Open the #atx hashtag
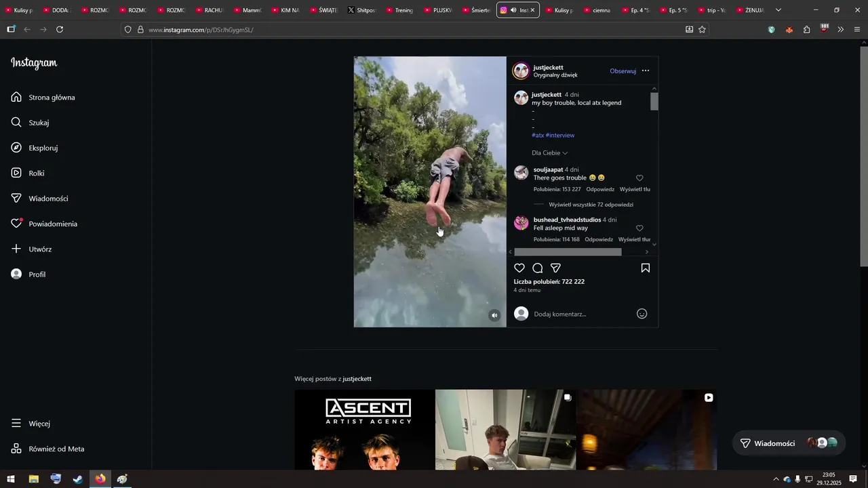 (538, 136)
